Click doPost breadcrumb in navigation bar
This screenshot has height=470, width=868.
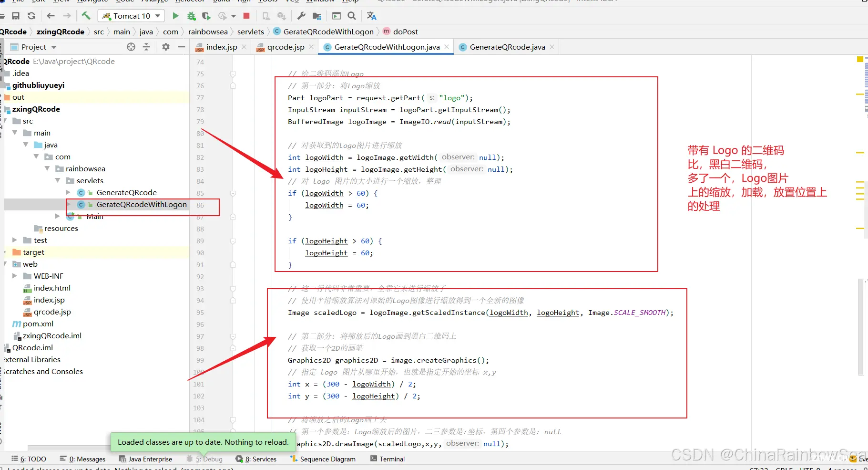click(406, 31)
